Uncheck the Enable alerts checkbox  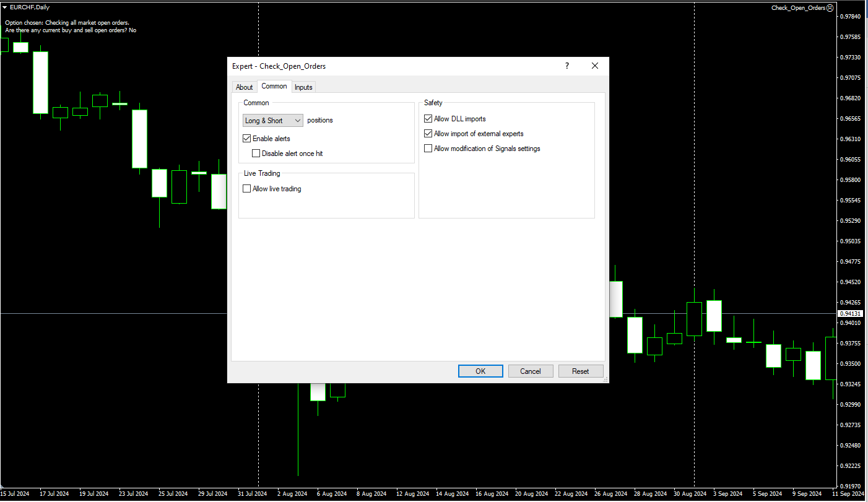(x=247, y=139)
